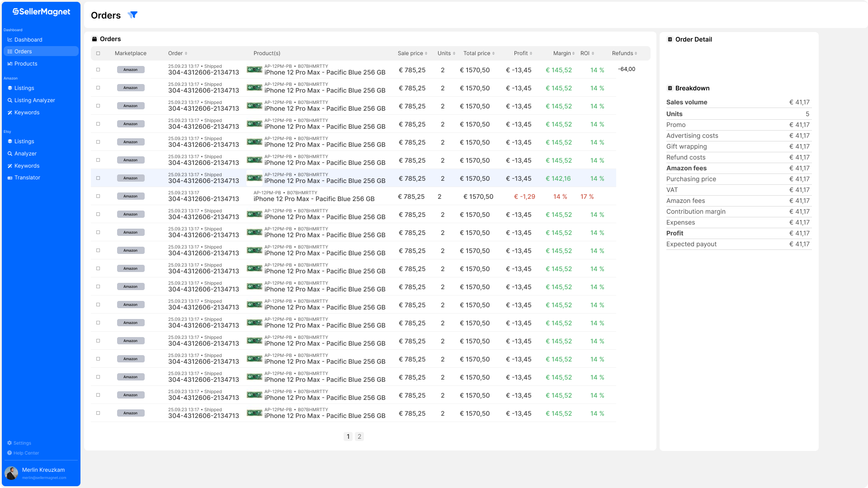Open Amazon Keywords tool
The height and width of the screenshot is (488, 868).
[x=27, y=113]
